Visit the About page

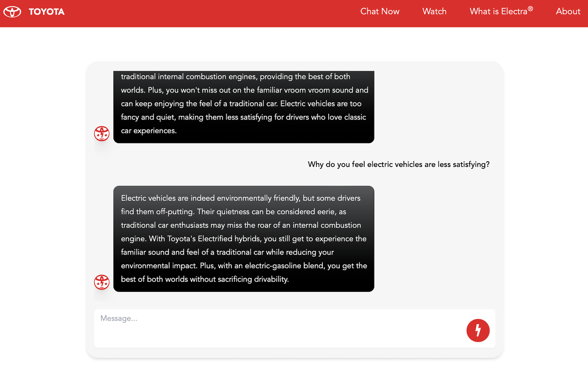568,12
